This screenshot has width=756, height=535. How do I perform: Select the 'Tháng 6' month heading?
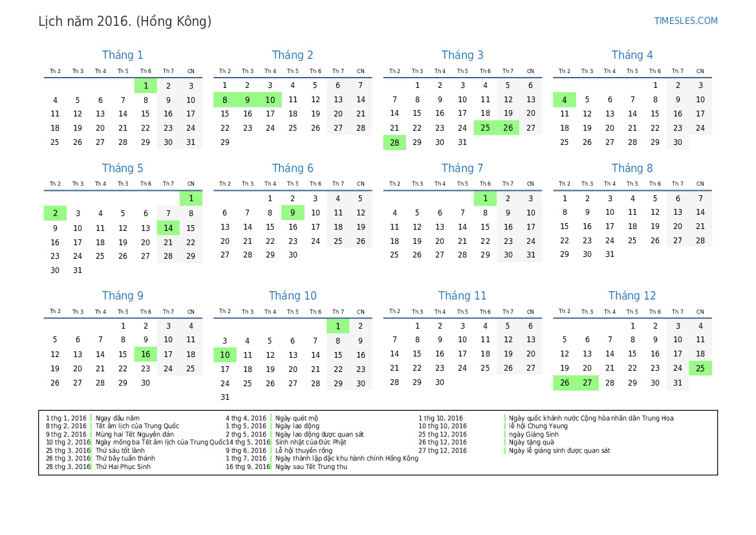292,168
